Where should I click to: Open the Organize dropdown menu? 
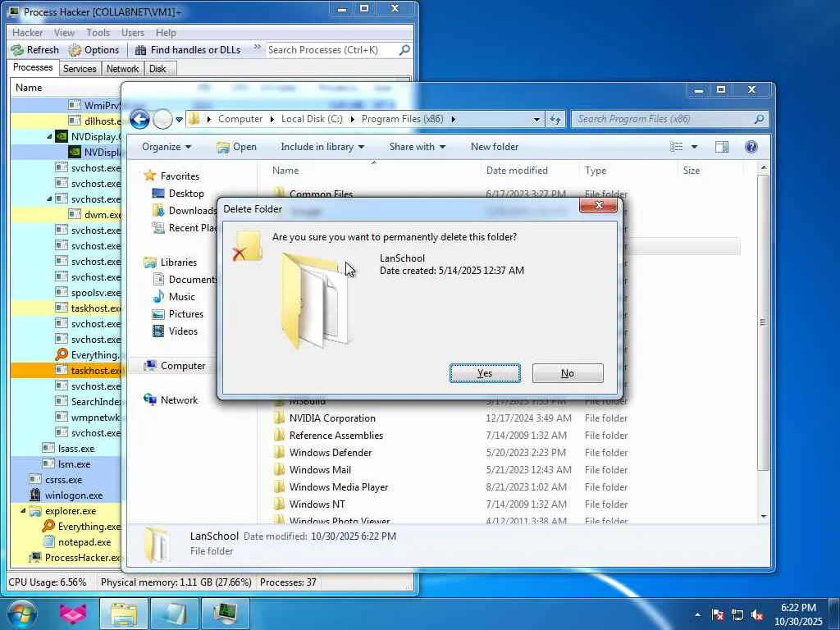tap(167, 147)
